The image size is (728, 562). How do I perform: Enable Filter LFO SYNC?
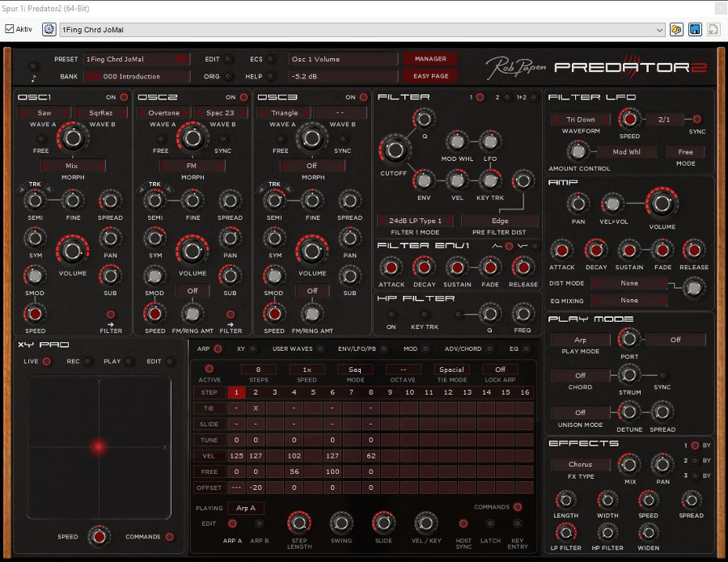coord(697,119)
